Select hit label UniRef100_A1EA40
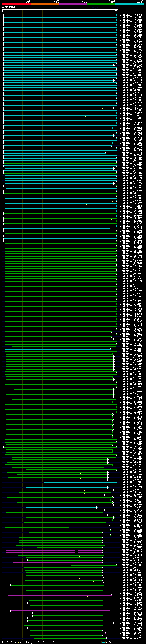 pyautogui.click(x=131, y=294)
